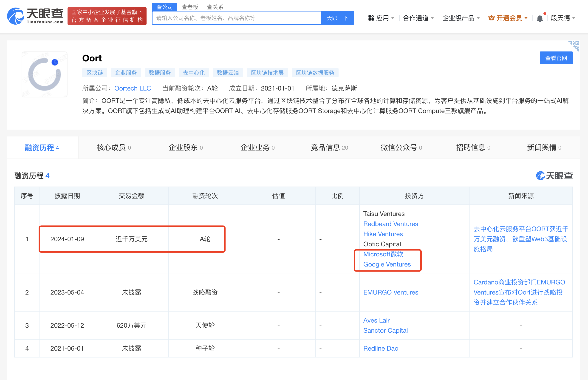Click the 查看官网 button
This screenshot has width=588, height=380.
tap(556, 58)
